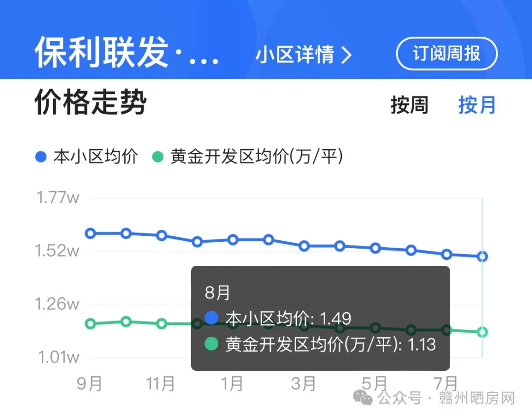Click the 订阅周报 subscribe button
The image size is (532, 419).
[446, 54]
